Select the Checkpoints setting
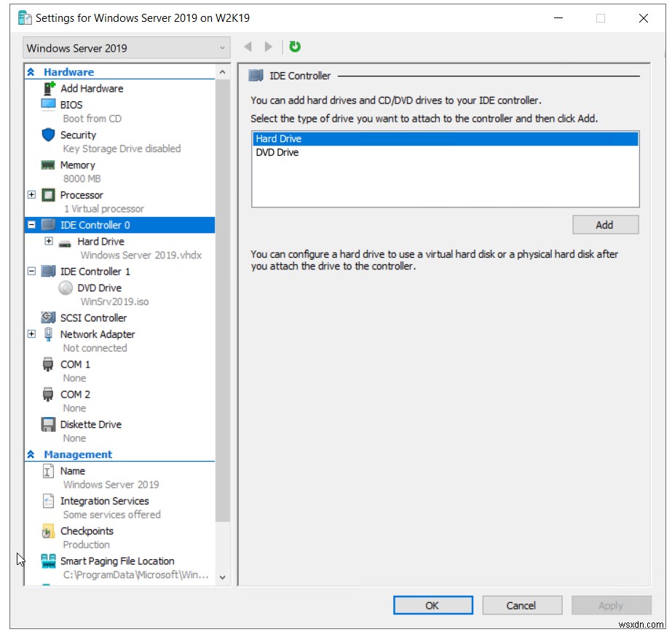The width and height of the screenshot is (672, 632). coord(88,531)
